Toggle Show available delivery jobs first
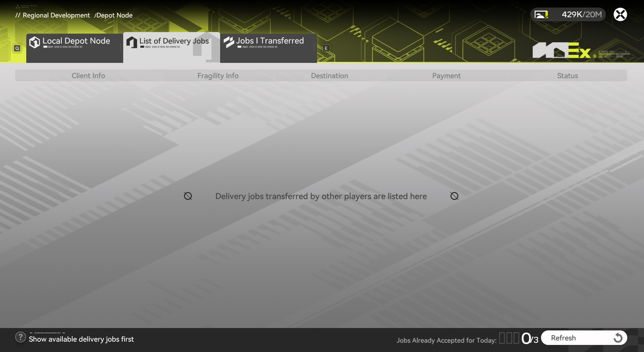Screen dimensions: 644x352 point(81,339)
